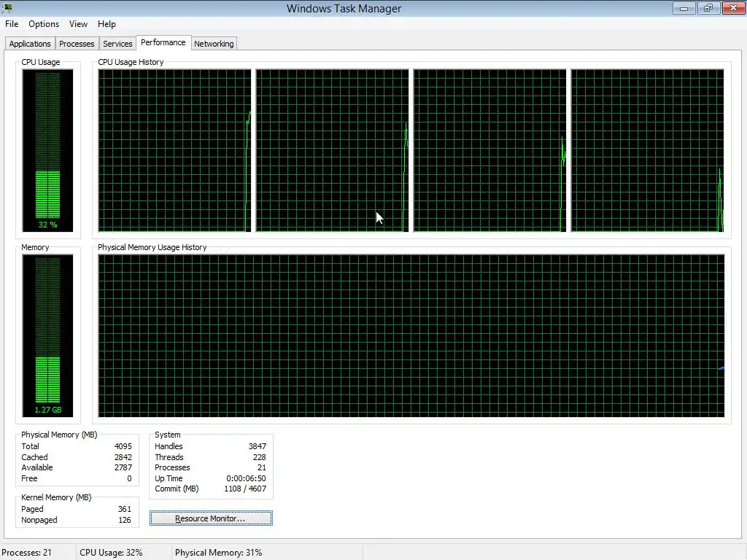
Task: Close the Task Manager window
Action: pyautogui.click(x=734, y=8)
